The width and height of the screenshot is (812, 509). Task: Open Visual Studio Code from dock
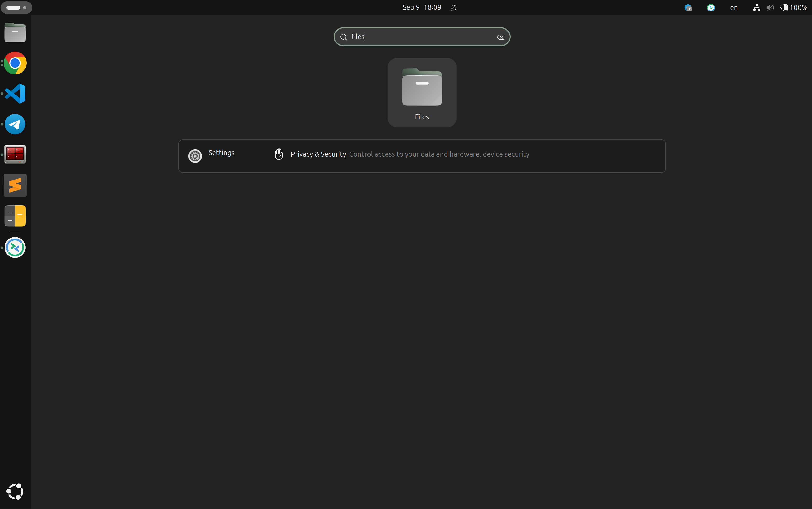point(15,94)
